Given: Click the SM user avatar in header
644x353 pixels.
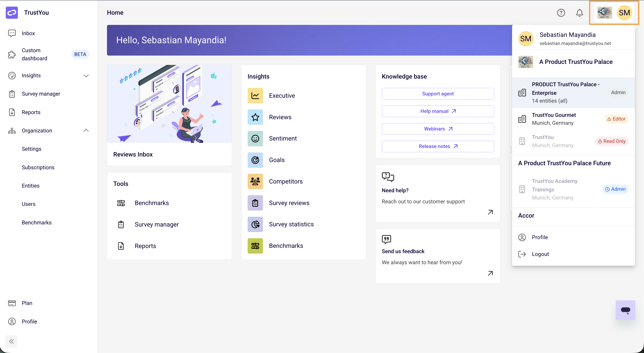Looking at the screenshot, I should coord(624,13).
